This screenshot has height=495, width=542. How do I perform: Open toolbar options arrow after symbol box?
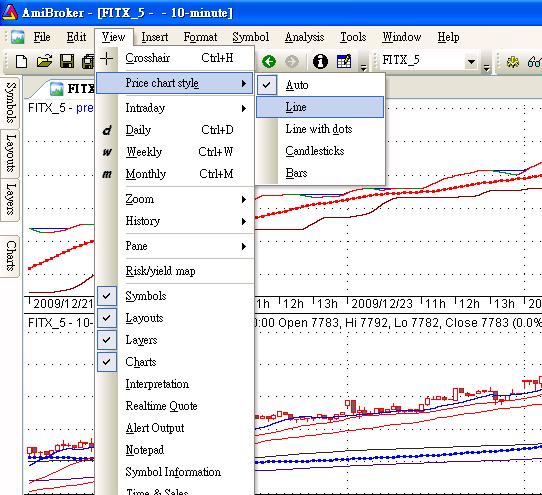[486, 67]
